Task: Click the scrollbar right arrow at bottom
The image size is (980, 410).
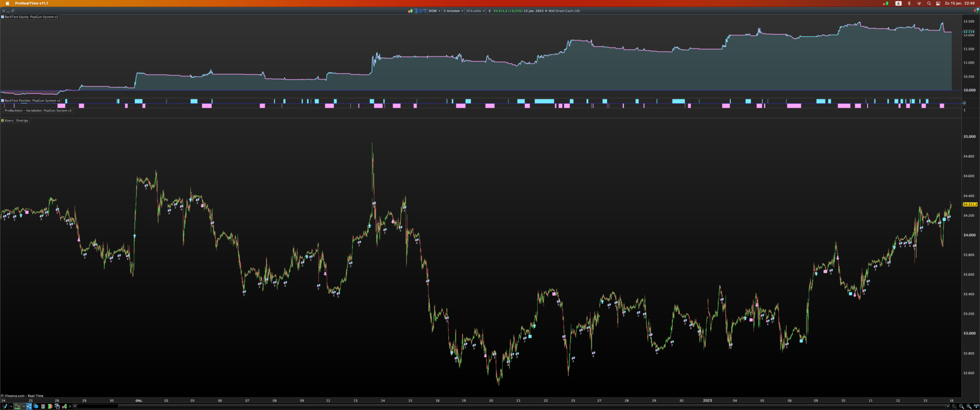Action: [948, 406]
